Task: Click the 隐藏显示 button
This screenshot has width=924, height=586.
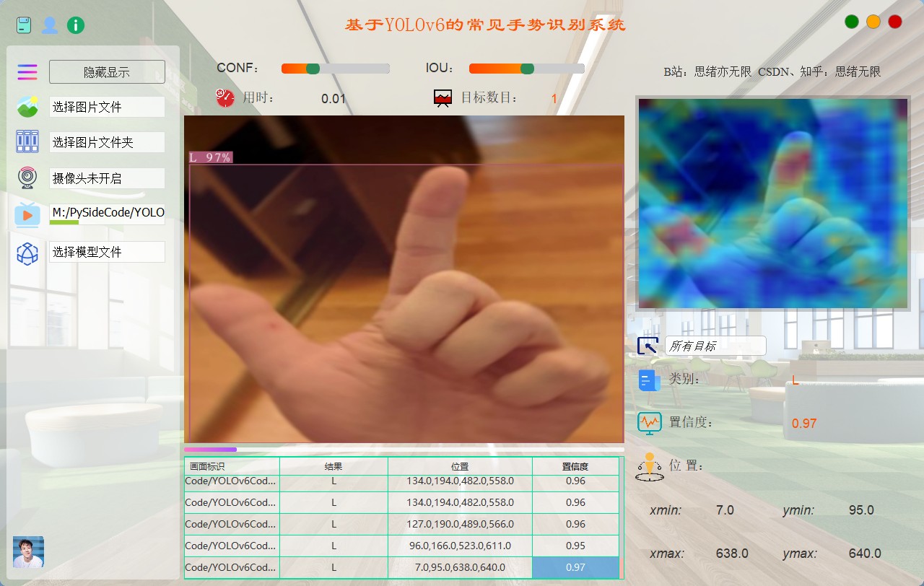Action: pyautogui.click(x=107, y=72)
